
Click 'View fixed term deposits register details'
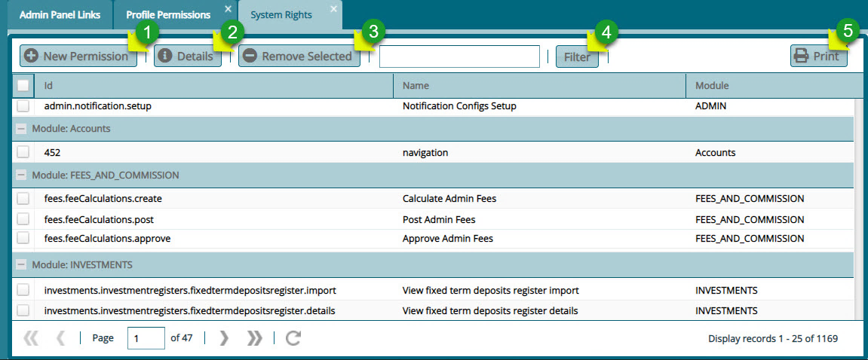point(490,311)
